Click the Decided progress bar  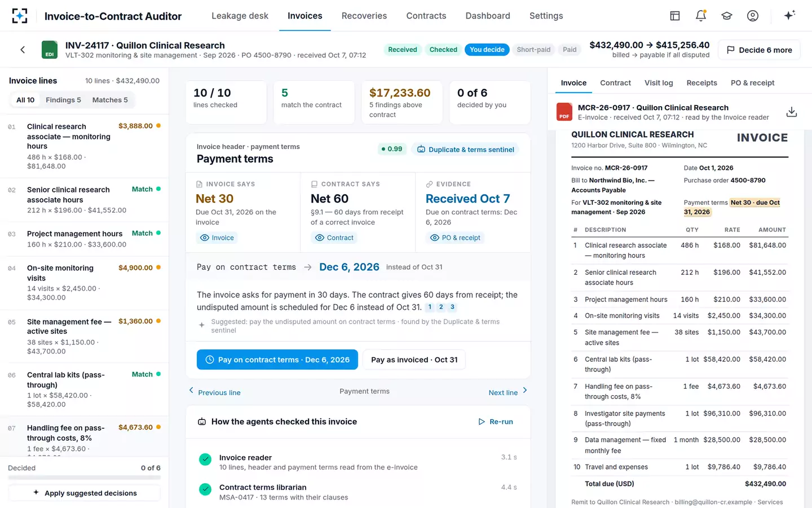click(x=85, y=478)
